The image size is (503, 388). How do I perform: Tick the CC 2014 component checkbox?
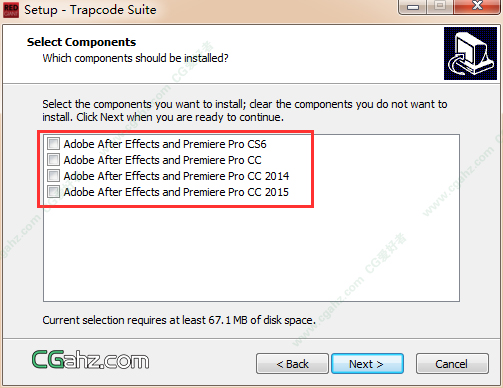pos(53,176)
